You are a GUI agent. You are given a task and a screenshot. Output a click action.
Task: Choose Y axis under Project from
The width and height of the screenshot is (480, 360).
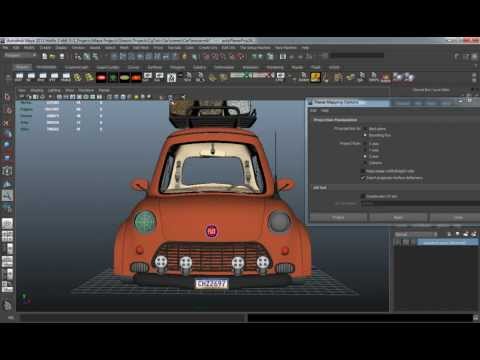[x=365, y=150]
